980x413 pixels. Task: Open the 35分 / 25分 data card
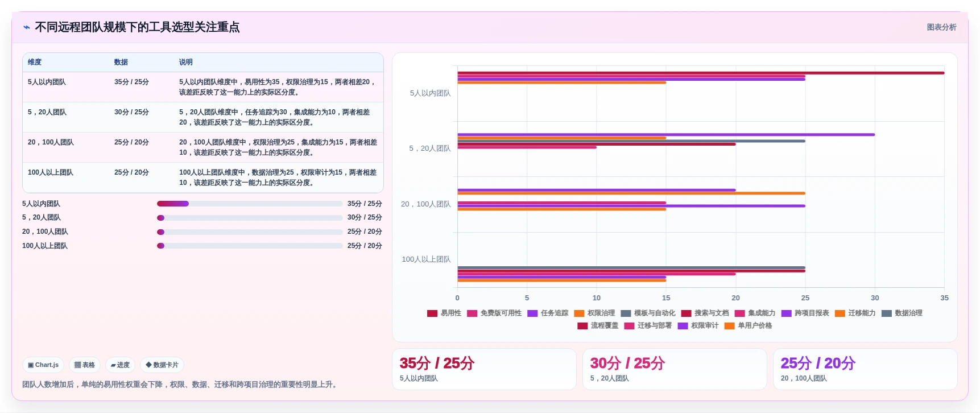click(484, 369)
